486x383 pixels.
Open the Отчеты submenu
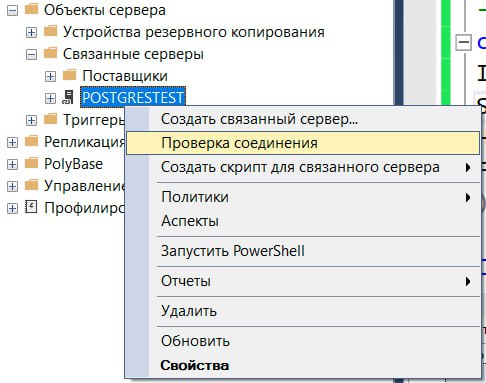tap(303, 281)
